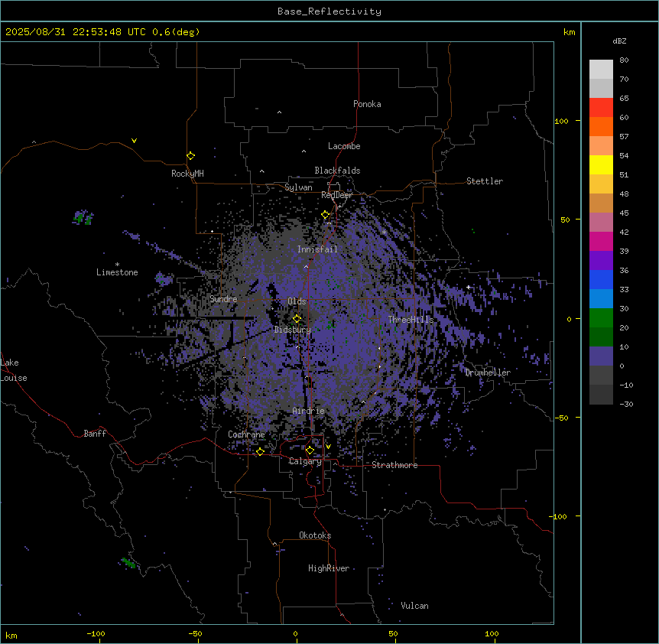Select the Calgary city label
The image size is (659, 644).
pos(305,461)
